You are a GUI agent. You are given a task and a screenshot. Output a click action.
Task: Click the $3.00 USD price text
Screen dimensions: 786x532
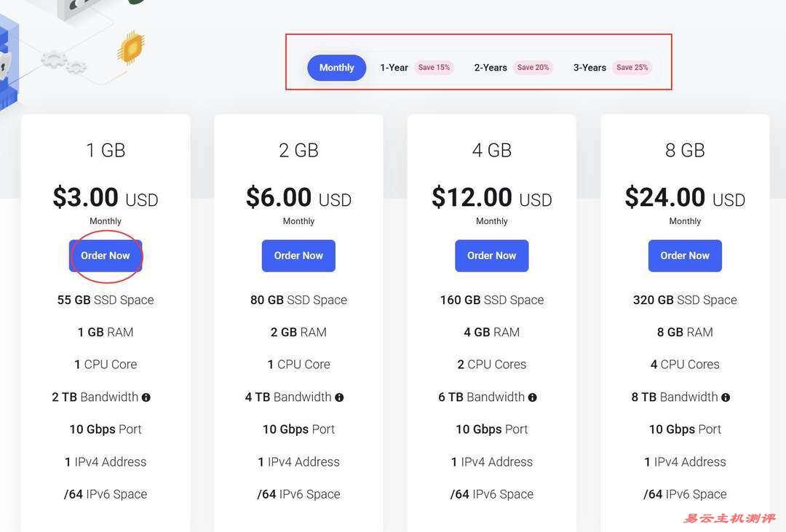click(x=106, y=198)
